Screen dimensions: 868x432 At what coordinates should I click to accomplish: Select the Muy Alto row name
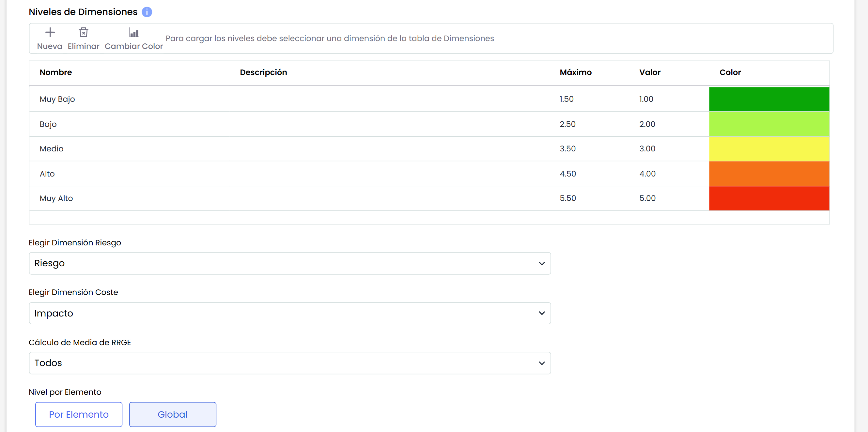56,198
